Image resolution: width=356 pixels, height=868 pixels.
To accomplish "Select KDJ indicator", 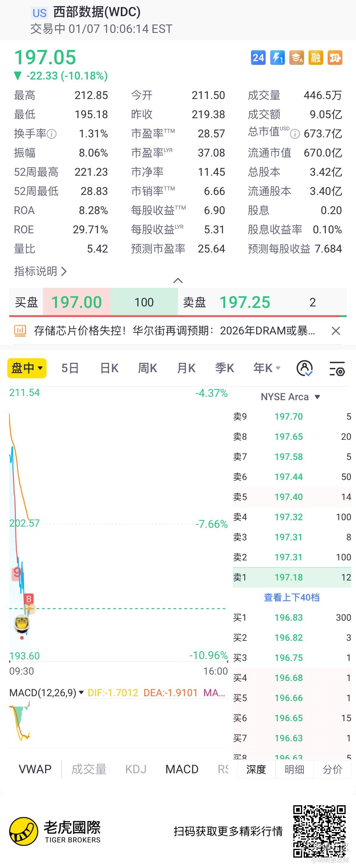I will coord(136,769).
